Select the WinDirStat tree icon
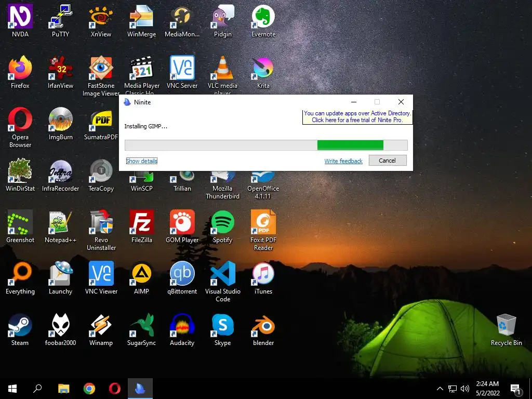 coord(20,170)
